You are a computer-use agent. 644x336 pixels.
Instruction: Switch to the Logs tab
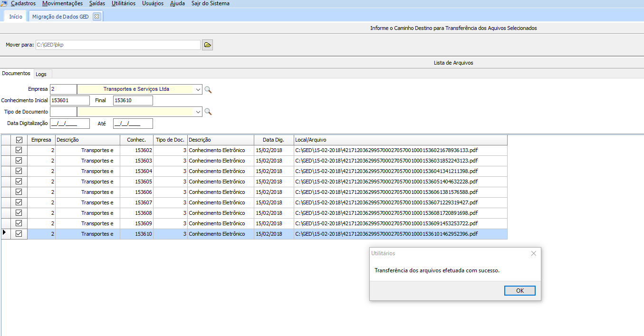tap(41, 74)
